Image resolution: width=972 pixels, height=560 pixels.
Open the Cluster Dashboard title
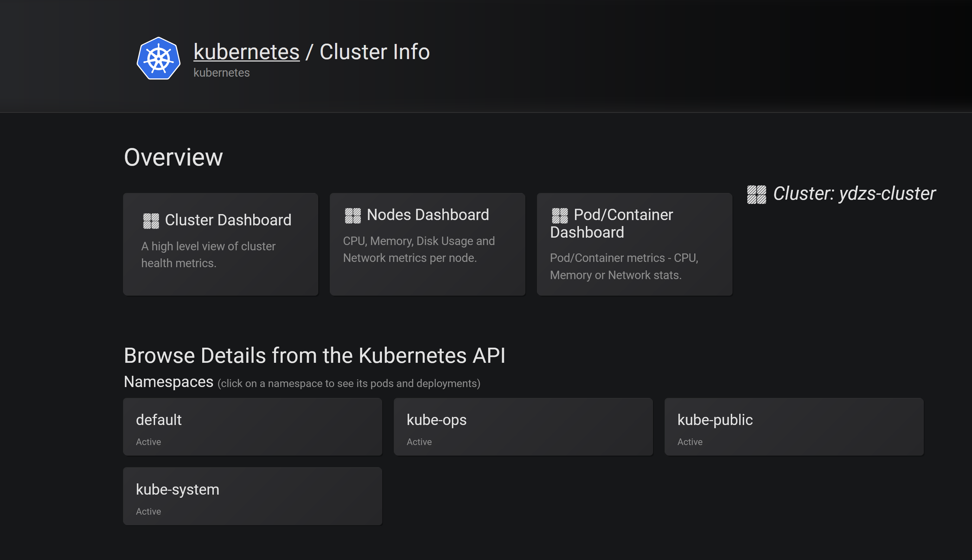point(228,220)
